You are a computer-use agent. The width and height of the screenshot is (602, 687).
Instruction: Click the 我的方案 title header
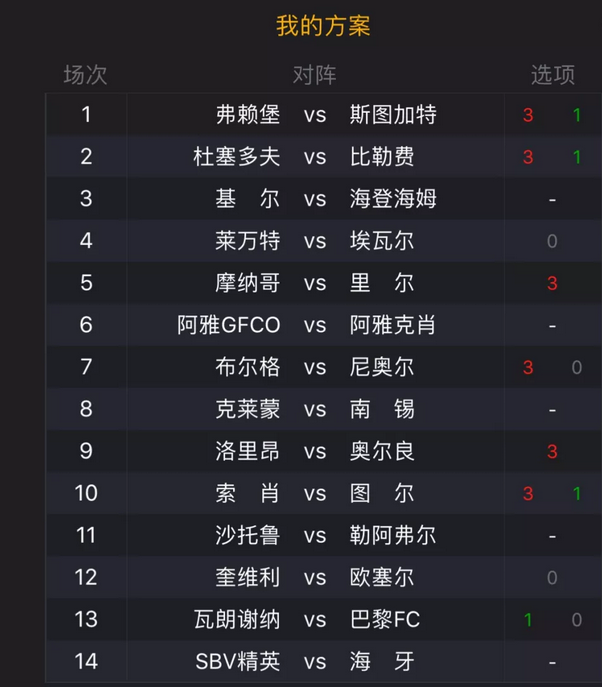pos(323,25)
